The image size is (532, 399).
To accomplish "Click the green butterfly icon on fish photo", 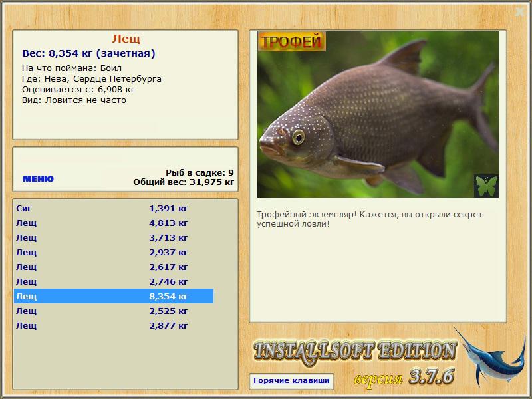I will (x=486, y=186).
